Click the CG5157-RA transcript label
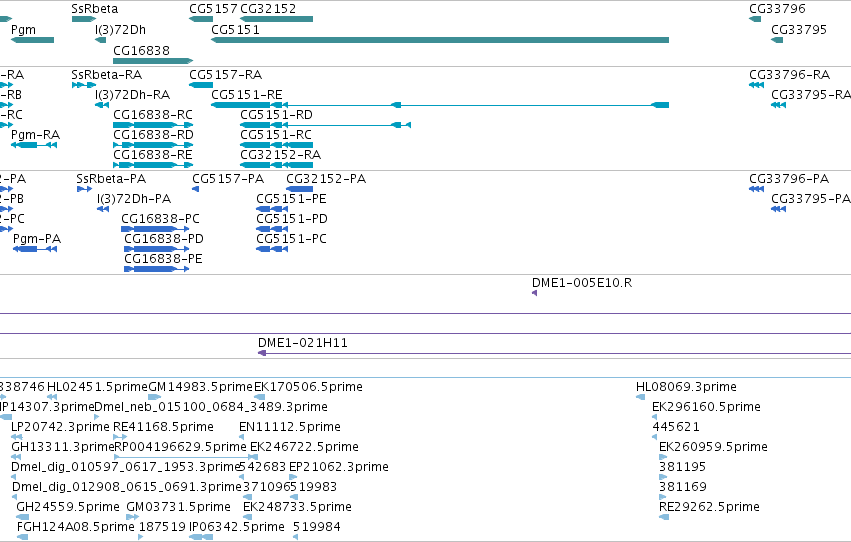 225,75
